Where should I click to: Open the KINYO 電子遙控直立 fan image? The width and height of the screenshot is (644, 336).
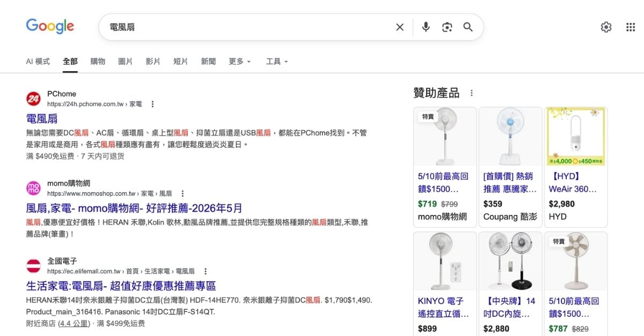445,262
